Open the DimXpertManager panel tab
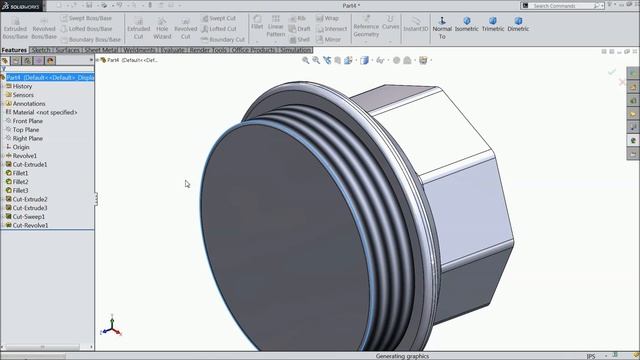Image resolution: width=640 pixels, height=360 pixels. pos(39,60)
